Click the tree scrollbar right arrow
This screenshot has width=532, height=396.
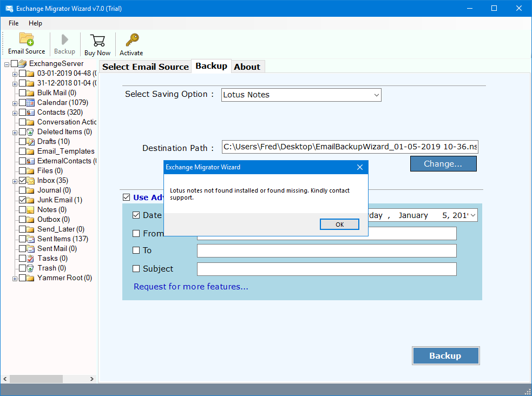[91, 379]
